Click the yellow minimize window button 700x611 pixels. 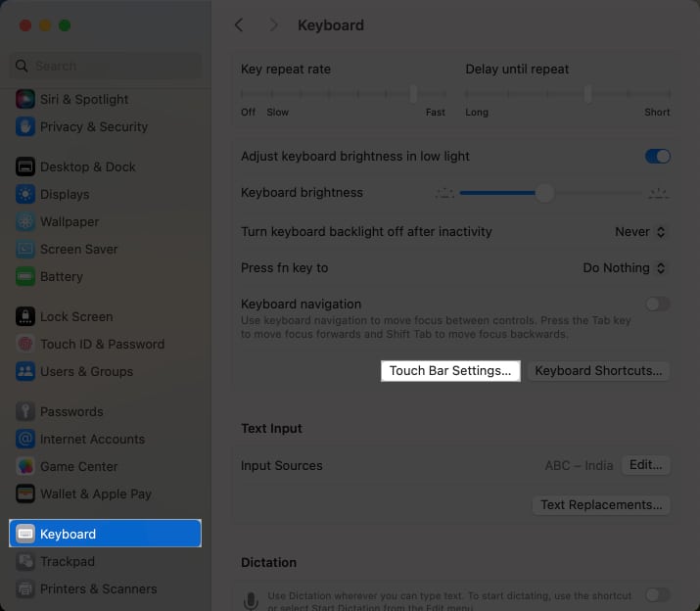(x=45, y=25)
